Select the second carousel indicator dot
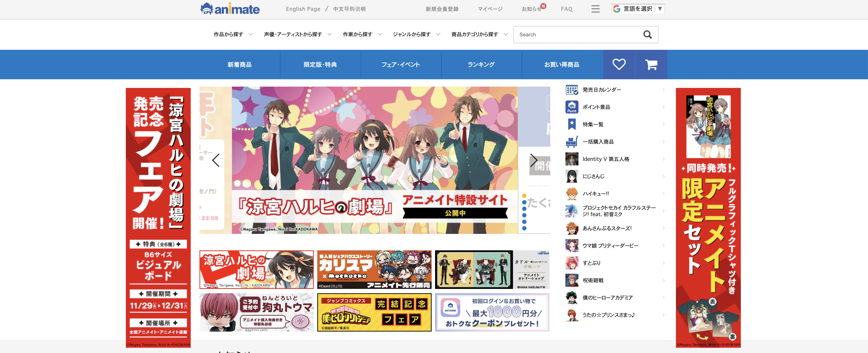The image size is (868, 353). [x=524, y=202]
